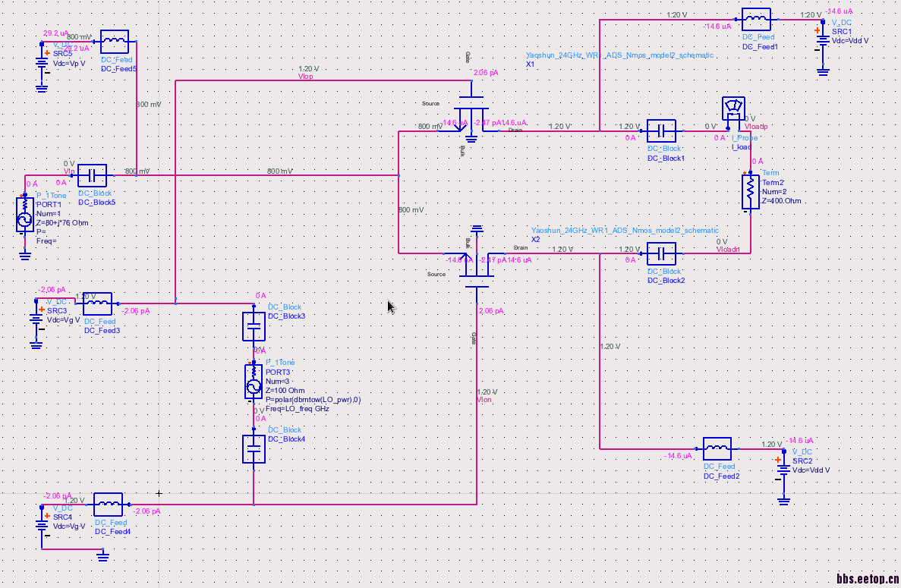Select the Term2 resistor symbol
The height and width of the screenshot is (588, 901).
750,192
